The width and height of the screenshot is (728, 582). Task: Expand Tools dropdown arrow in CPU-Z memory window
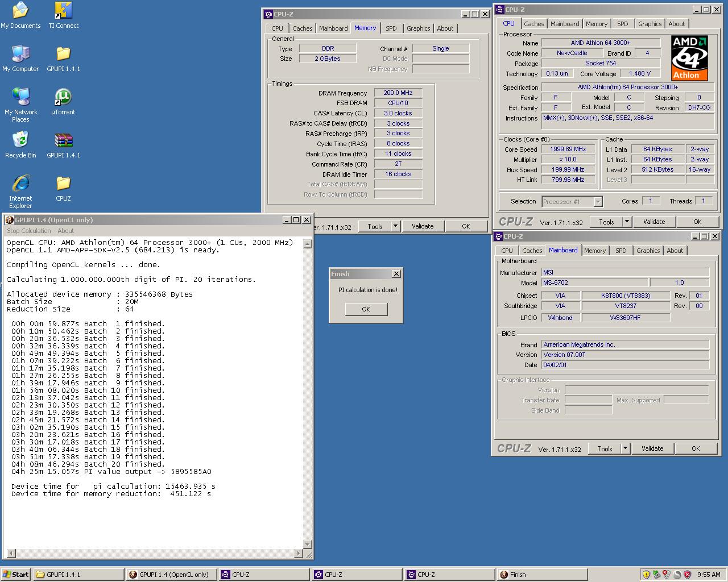396,226
